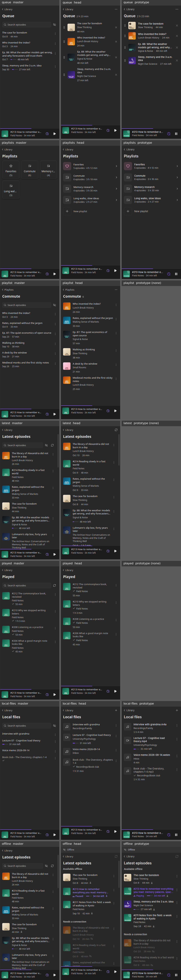
Task: Click the mini player progress bar in local-files head
Action: point(90,826)
